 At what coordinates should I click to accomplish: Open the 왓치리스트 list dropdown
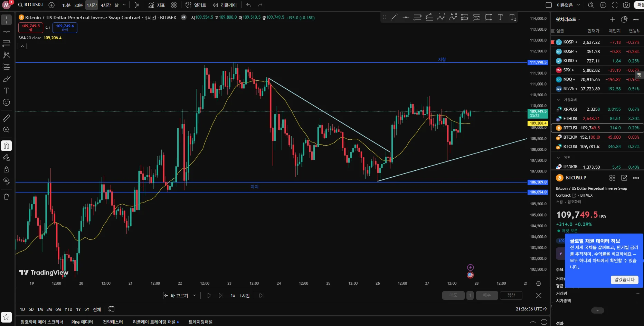(568, 19)
